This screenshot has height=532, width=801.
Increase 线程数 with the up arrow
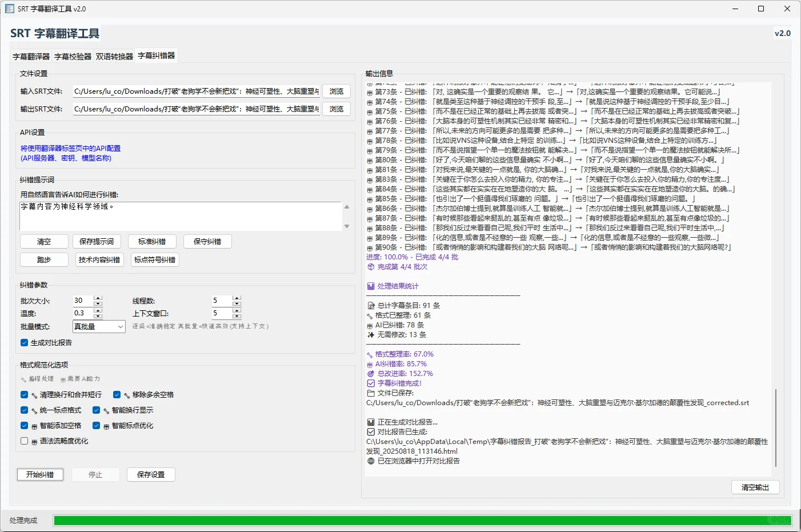[237, 298]
